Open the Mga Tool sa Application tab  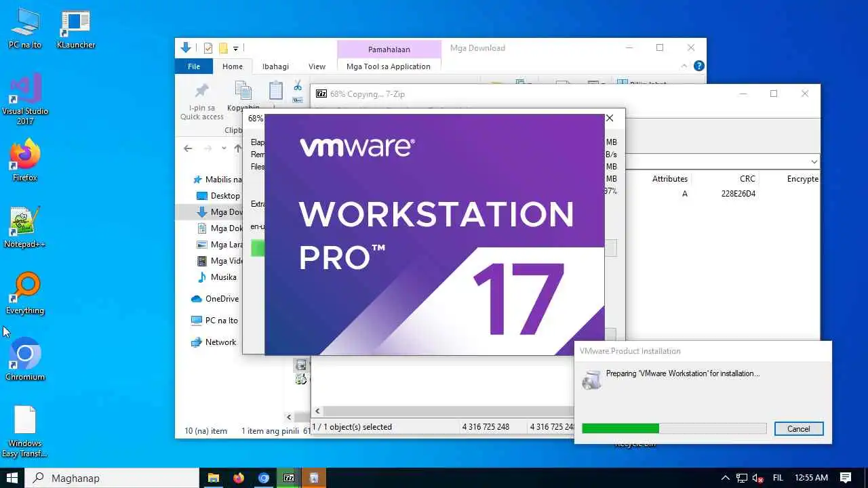(389, 66)
